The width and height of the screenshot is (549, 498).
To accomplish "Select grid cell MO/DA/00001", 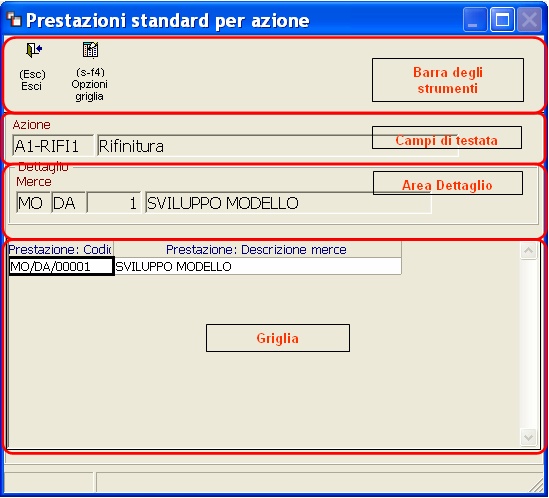I will [61, 267].
